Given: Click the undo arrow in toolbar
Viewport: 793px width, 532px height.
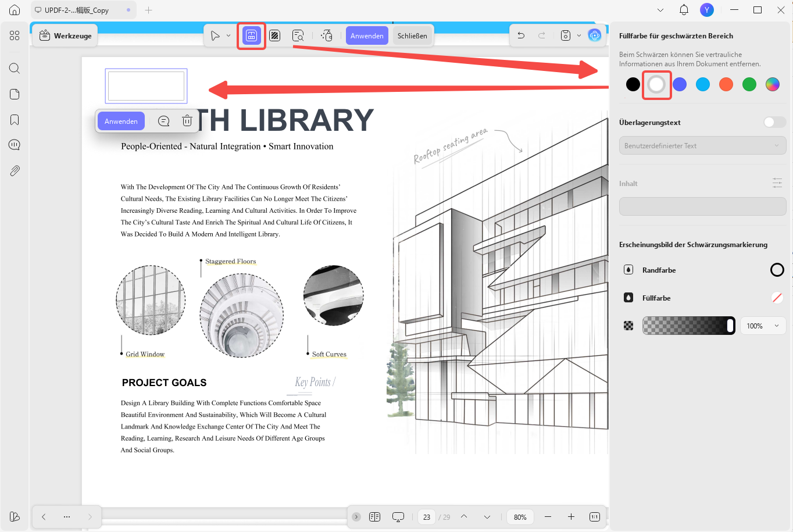Looking at the screenshot, I should pyautogui.click(x=521, y=35).
